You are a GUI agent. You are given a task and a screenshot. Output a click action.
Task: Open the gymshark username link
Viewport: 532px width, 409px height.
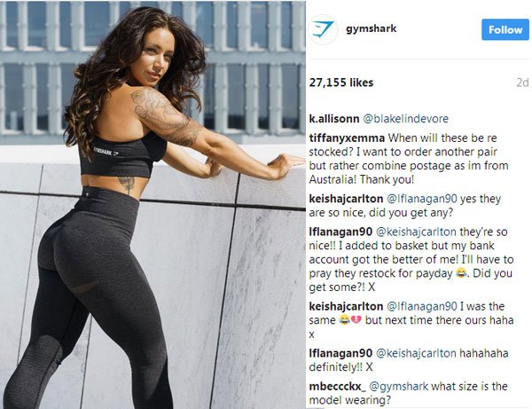click(372, 29)
